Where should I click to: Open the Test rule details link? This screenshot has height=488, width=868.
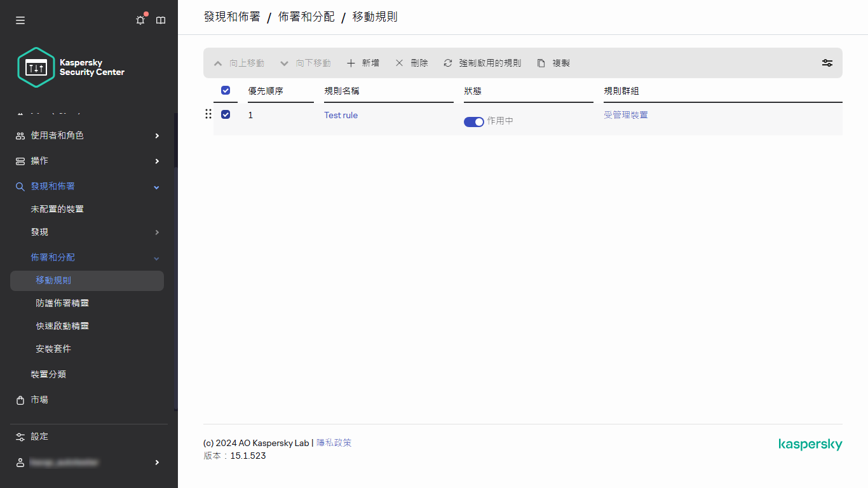point(341,115)
